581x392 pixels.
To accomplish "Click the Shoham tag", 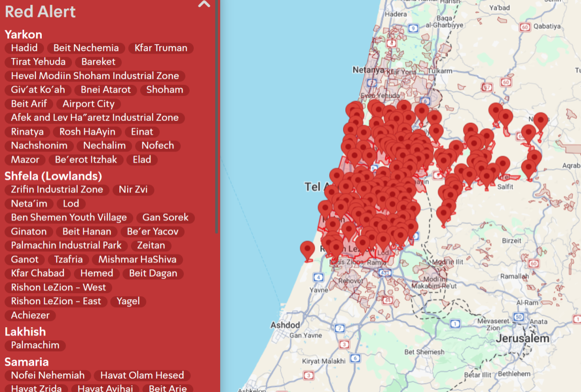I will (165, 90).
